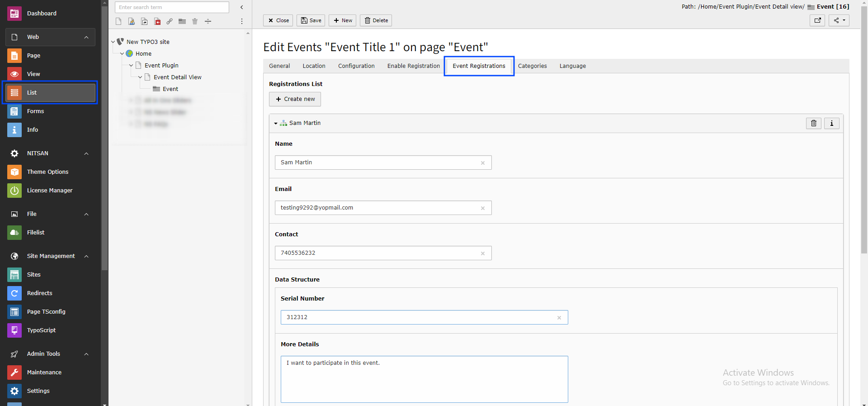
Task: Open the View module eye icon
Action: (x=14, y=74)
